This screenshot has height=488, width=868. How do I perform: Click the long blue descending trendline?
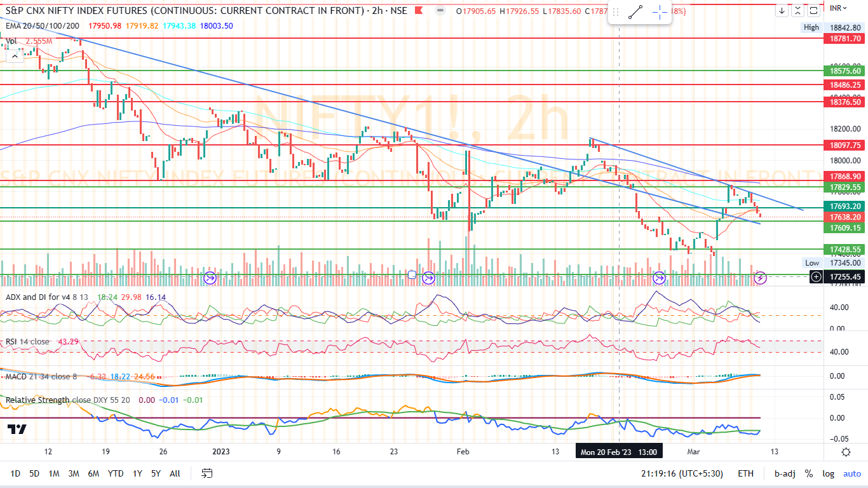(x=381, y=122)
